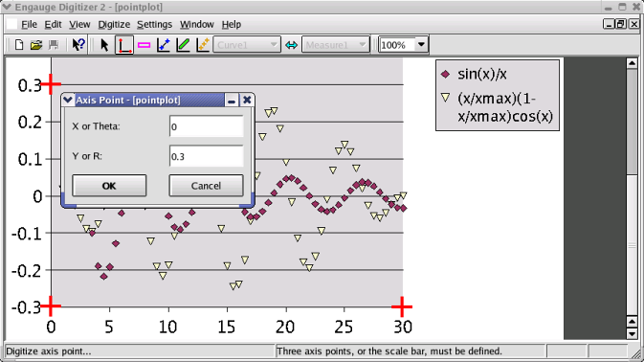
Task: Toggle the green Segment Fill tool
Action: tap(183, 45)
